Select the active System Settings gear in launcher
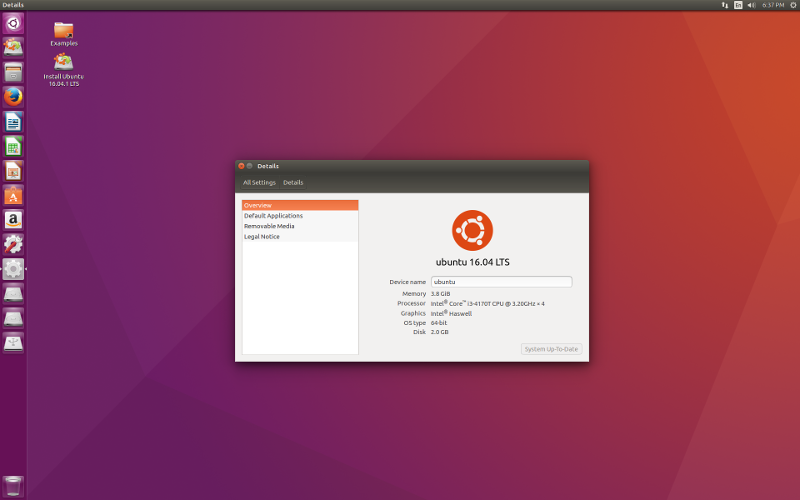Screen dimensions: 800x500 pos(13,269)
